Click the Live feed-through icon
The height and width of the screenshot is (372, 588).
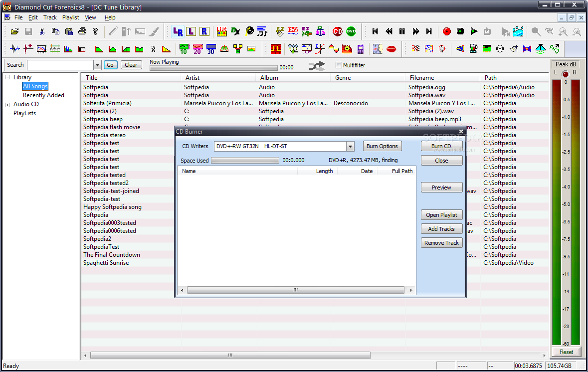[221, 31]
